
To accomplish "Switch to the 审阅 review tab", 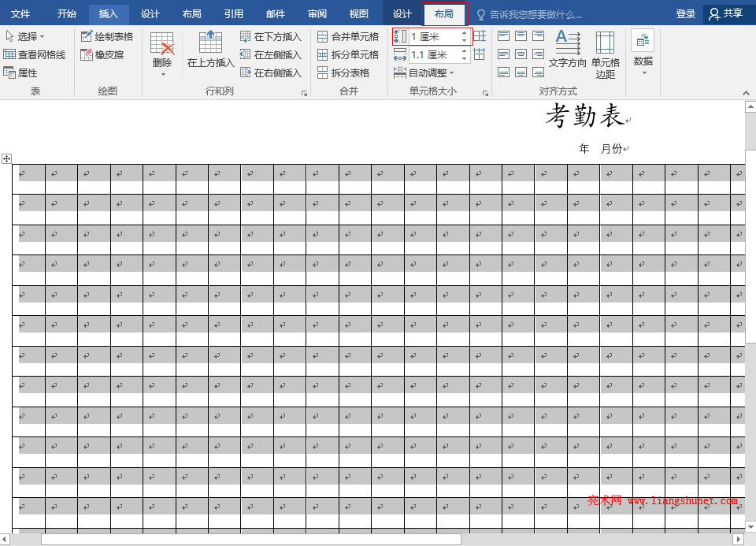I will [x=317, y=13].
